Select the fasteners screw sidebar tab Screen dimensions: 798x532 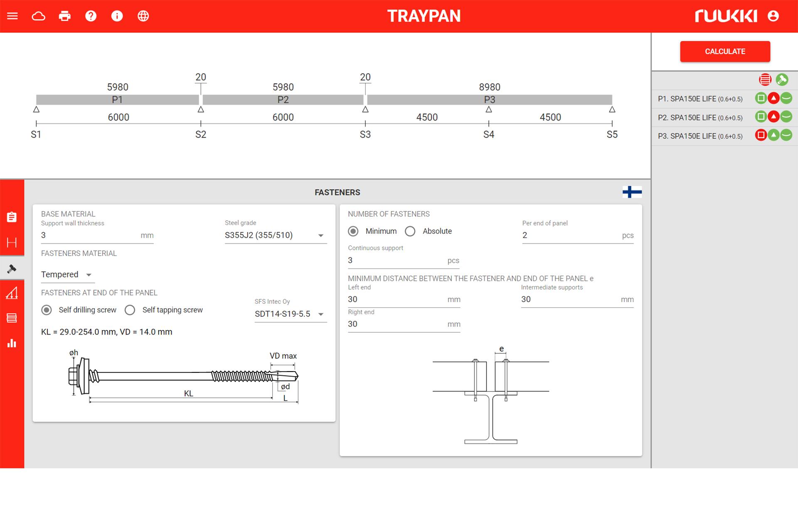[x=12, y=268]
